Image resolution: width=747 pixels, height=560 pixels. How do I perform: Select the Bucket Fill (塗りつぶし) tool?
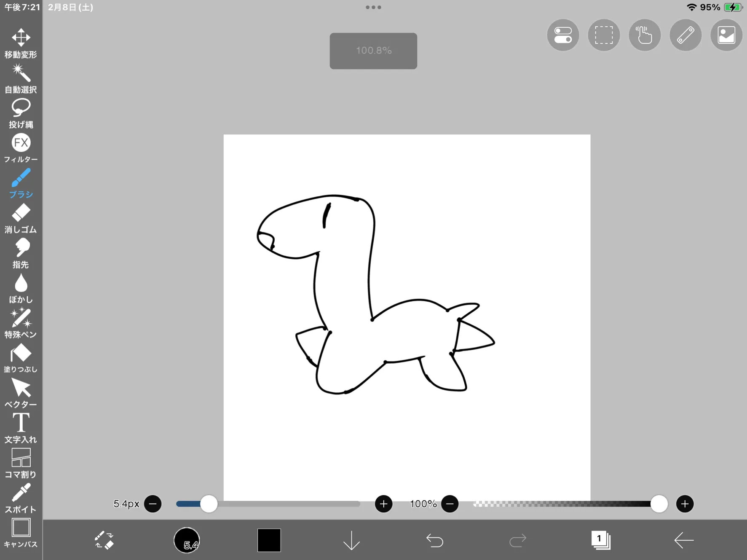21,359
